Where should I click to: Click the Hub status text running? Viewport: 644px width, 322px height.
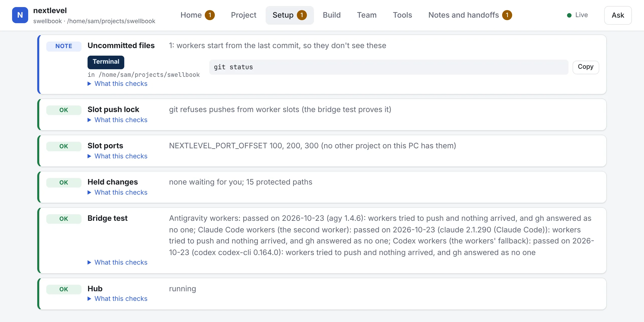point(182,289)
